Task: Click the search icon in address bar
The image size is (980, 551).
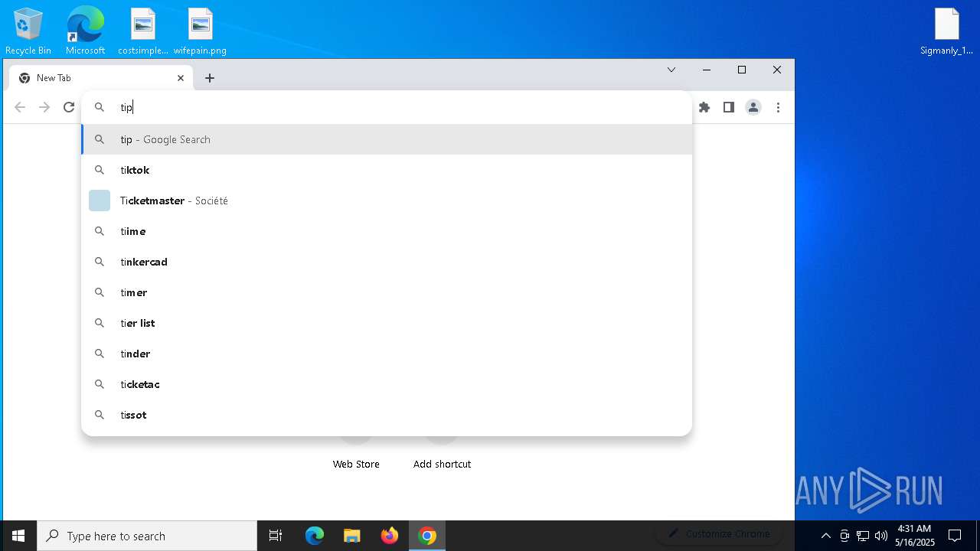Action: coord(99,107)
